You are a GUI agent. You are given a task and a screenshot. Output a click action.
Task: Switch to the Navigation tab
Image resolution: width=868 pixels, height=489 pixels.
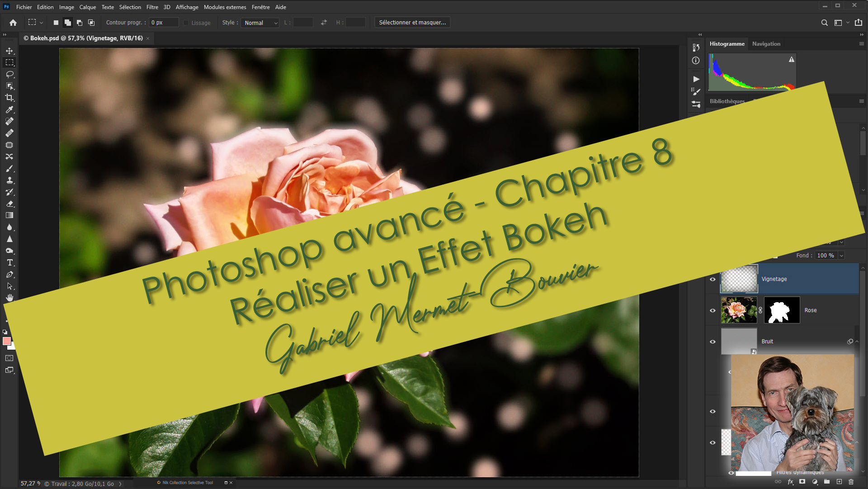[766, 44]
